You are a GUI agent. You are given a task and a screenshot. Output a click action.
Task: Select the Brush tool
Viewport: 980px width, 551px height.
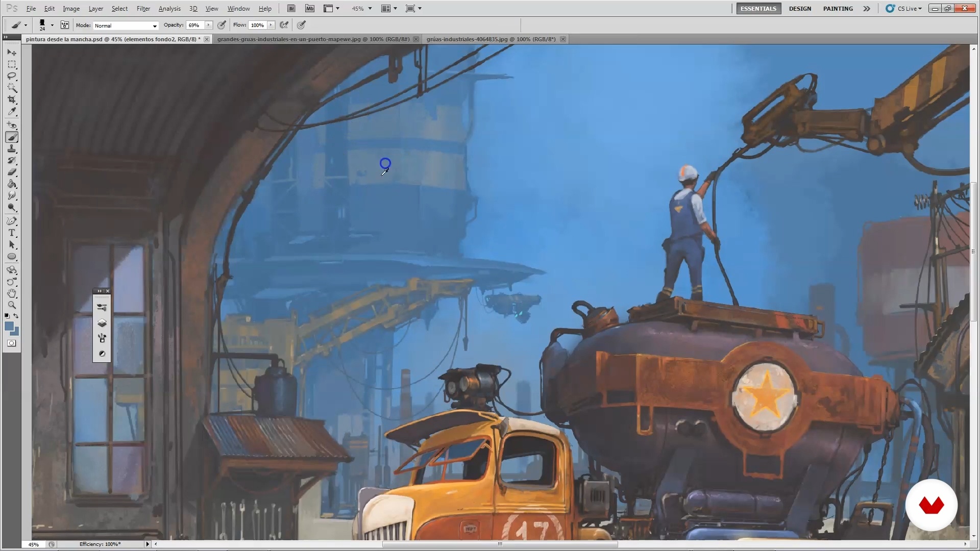(12, 137)
